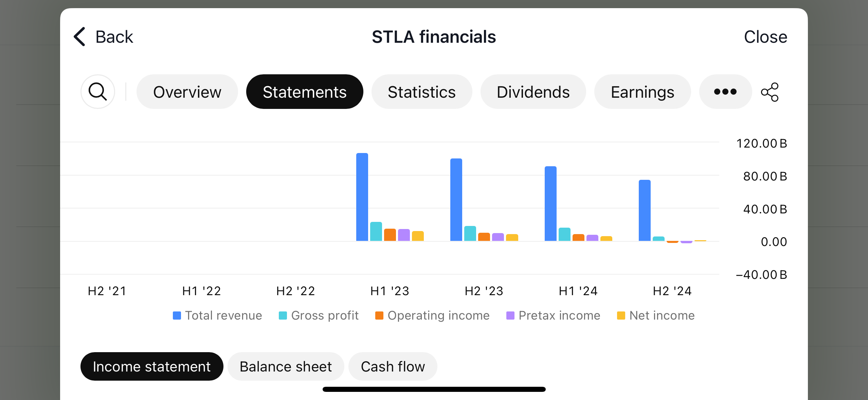Hide the Net income legend series
Image resolution: width=868 pixels, height=400 pixels.
click(x=656, y=316)
